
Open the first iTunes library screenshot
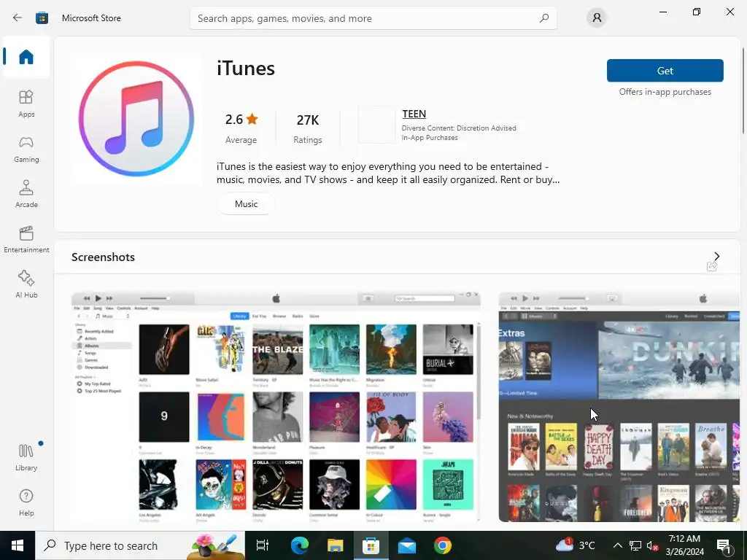click(276, 406)
